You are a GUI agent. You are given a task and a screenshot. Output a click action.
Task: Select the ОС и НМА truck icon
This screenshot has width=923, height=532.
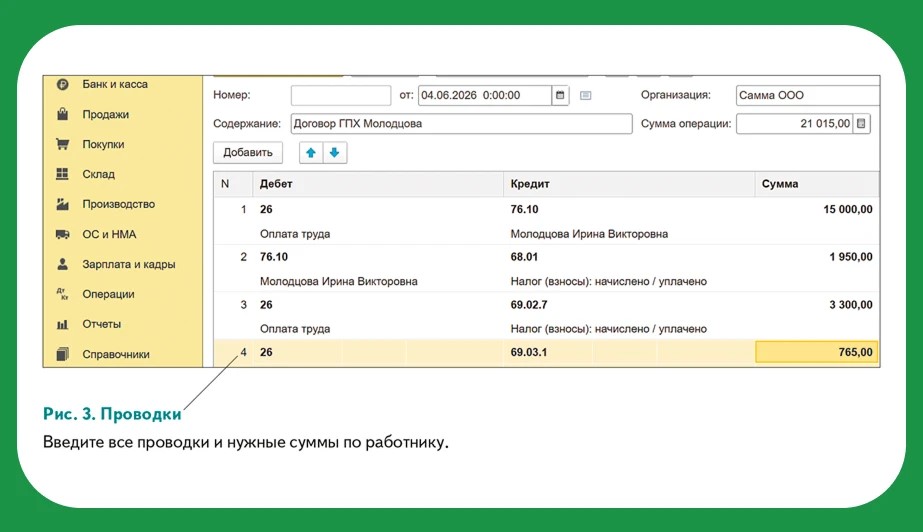point(62,234)
